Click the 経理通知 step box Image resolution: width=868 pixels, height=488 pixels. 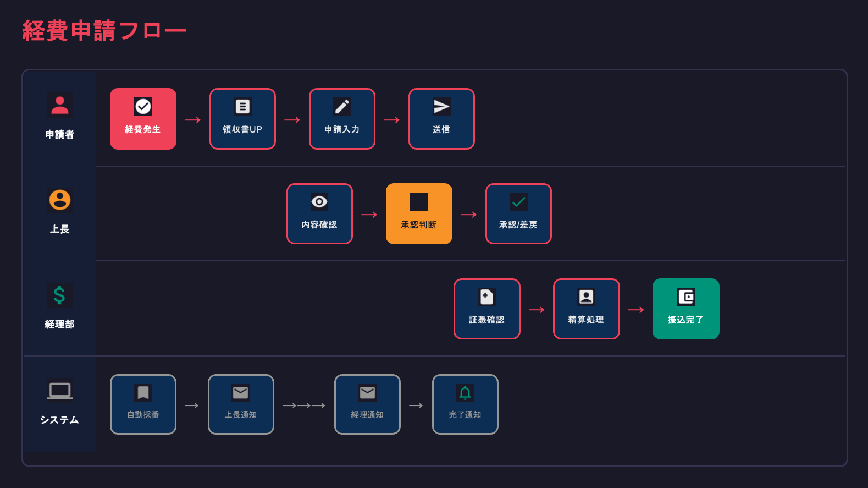coord(367,404)
